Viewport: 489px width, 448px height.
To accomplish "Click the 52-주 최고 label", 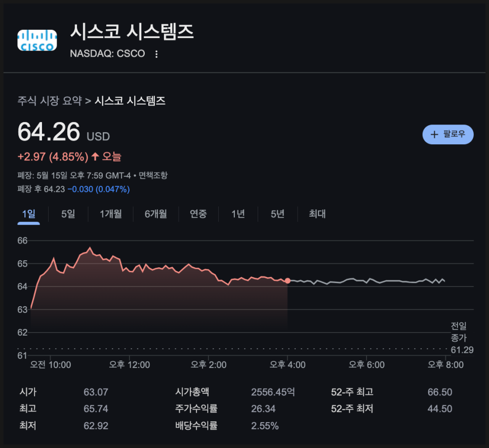I will (352, 392).
